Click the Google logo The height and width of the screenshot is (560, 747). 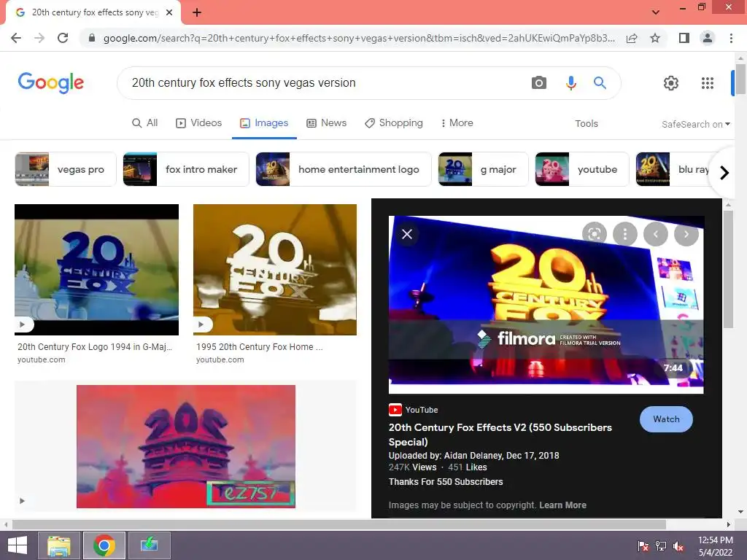(x=51, y=83)
